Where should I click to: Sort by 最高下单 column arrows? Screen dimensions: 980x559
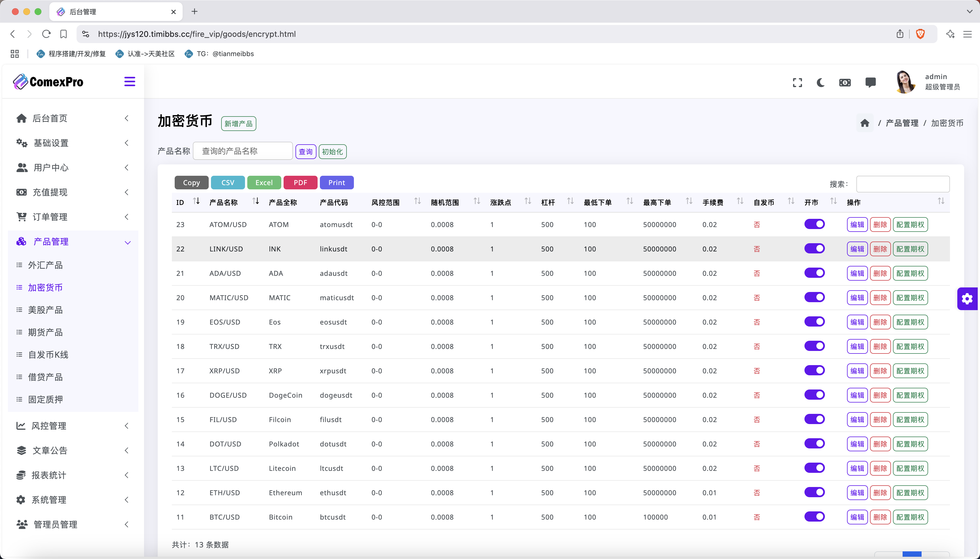(689, 201)
